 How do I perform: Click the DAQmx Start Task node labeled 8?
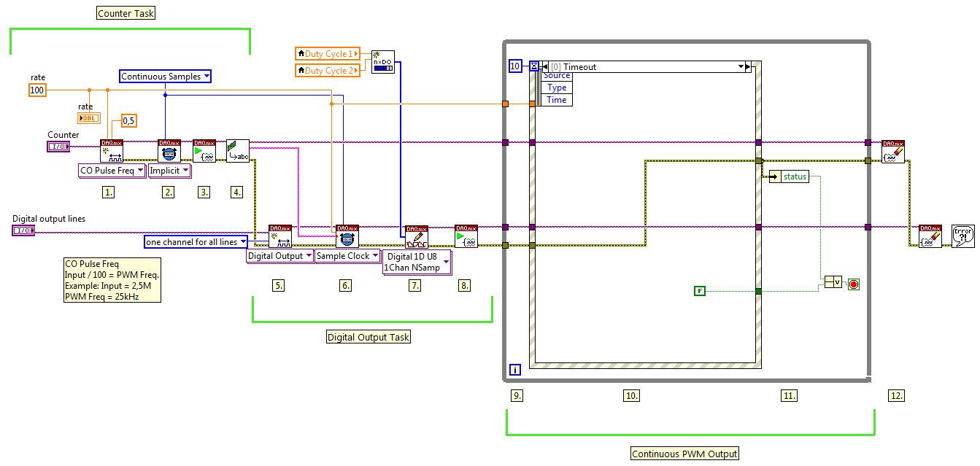coord(466,236)
